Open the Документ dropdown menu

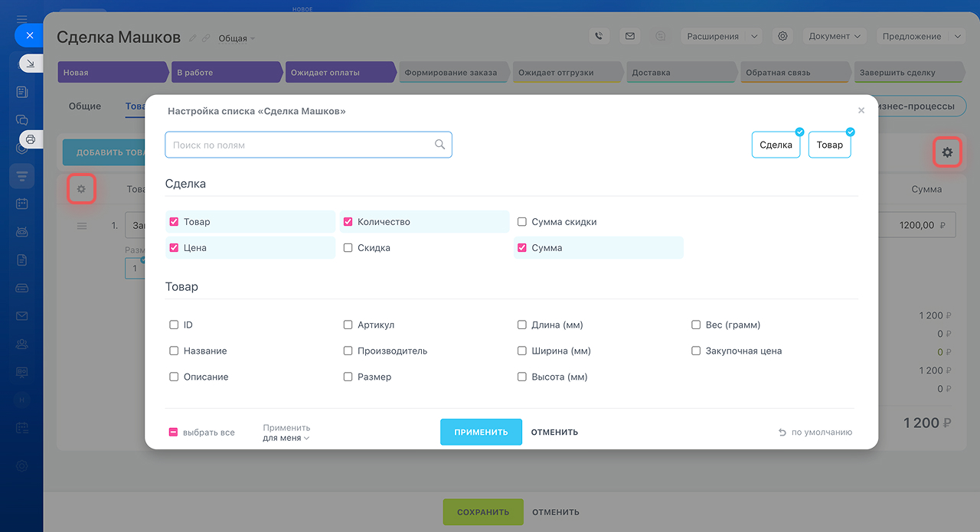[x=834, y=36]
